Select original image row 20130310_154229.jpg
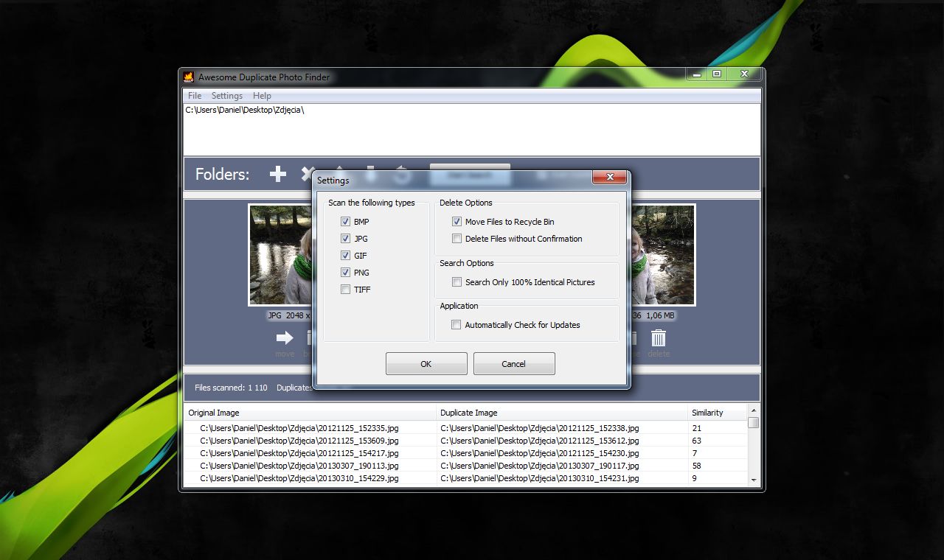The image size is (944, 560). click(x=299, y=478)
